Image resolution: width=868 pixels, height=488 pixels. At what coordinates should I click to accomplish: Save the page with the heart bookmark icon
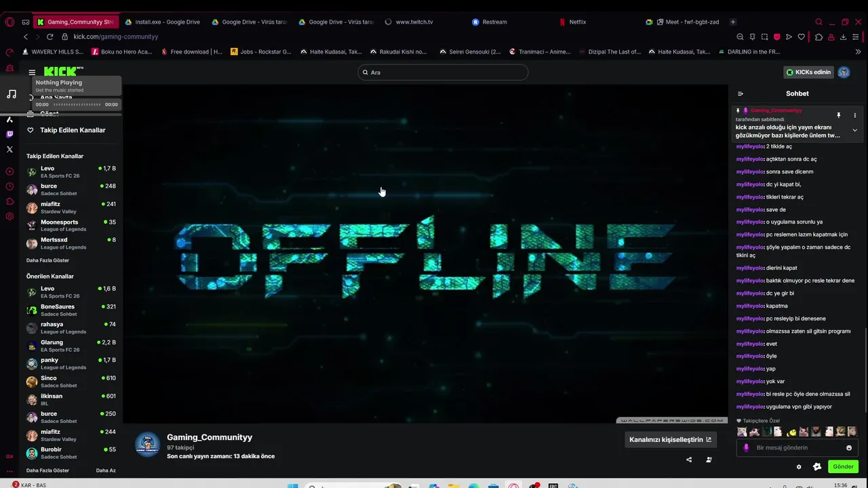(802, 37)
